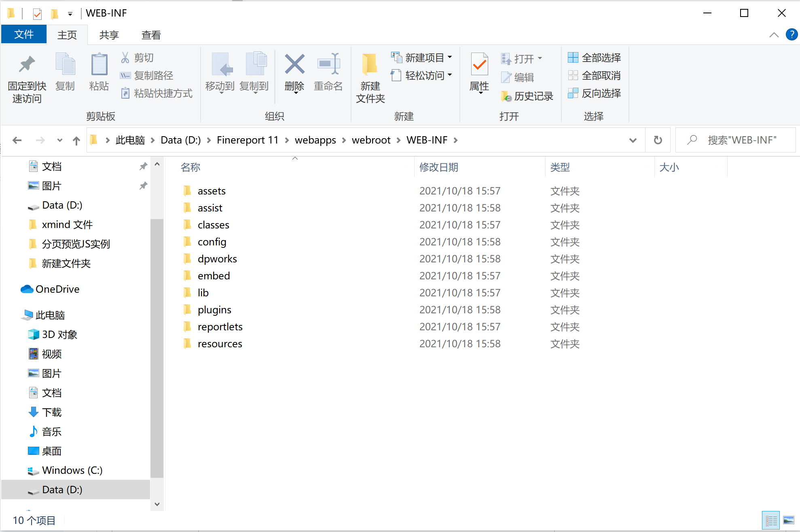Click the refresh icon beside address bar
The width and height of the screenshot is (800, 532).
click(x=658, y=140)
